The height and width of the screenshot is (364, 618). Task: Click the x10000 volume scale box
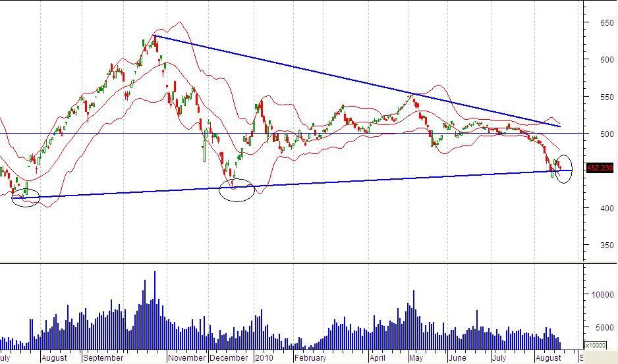coord(595,345)
